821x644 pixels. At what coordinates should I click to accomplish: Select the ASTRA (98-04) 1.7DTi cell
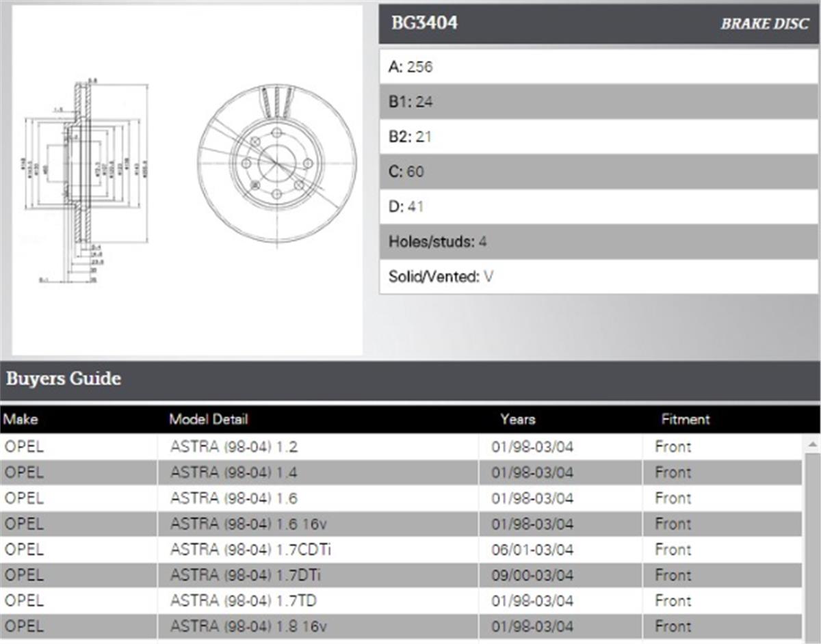click(318, 575)
